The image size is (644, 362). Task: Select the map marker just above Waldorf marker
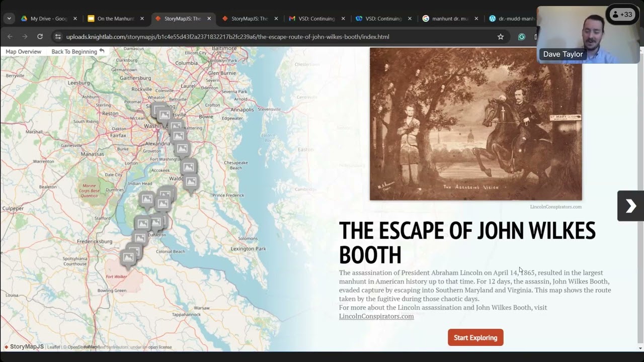(x=189, y=167)
